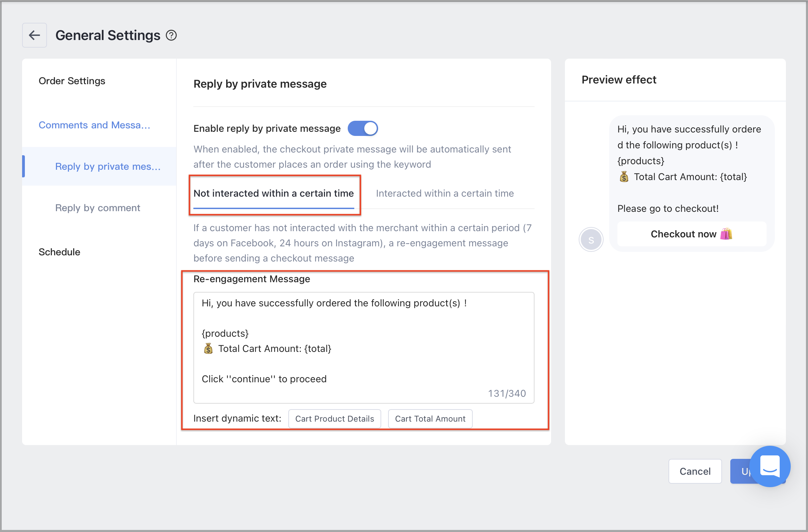Insert Cart Product Details dynamic text

point(335,418)
